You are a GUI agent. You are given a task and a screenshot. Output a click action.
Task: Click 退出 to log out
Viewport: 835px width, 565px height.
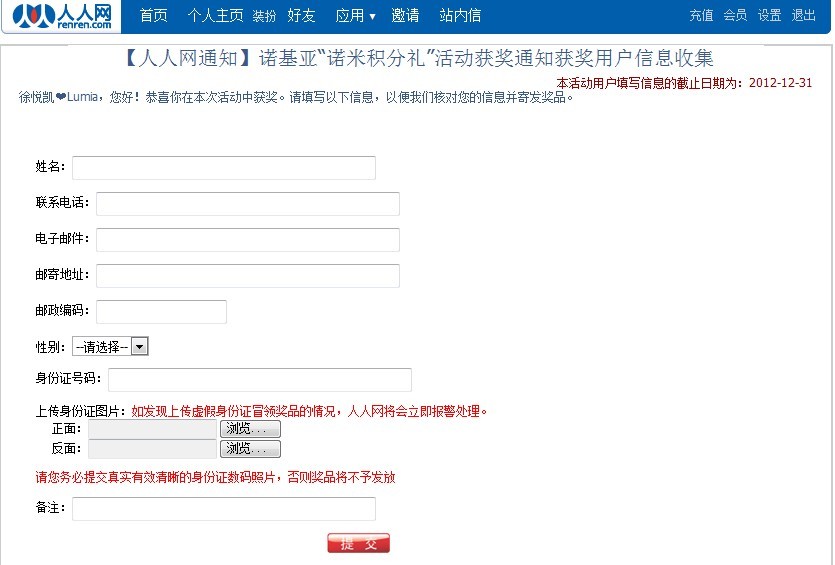click(803, 15)
